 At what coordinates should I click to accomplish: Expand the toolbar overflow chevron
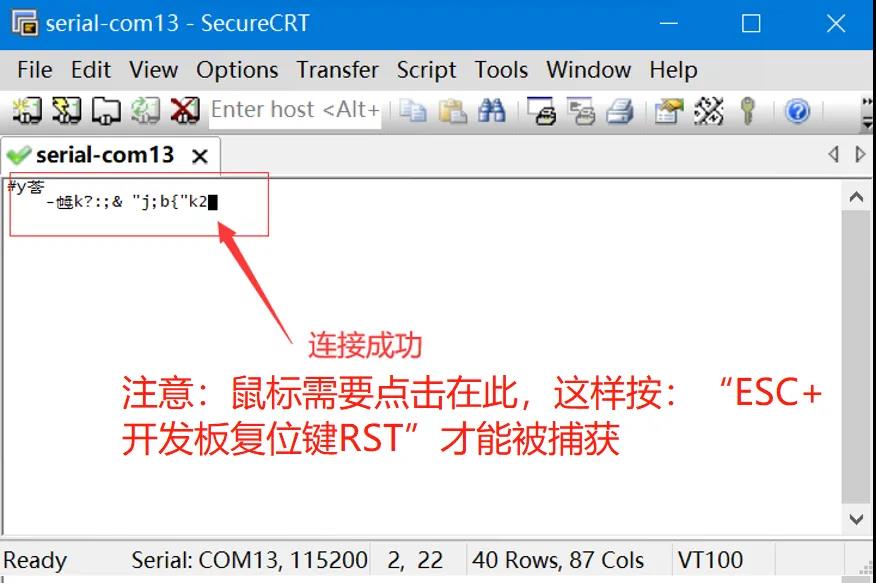click(867, 112)
